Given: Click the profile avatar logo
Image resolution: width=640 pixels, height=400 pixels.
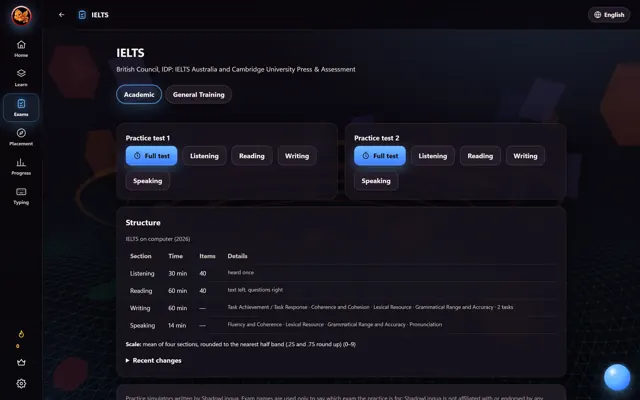Looking at the screenshot, I should click(21, 16).
